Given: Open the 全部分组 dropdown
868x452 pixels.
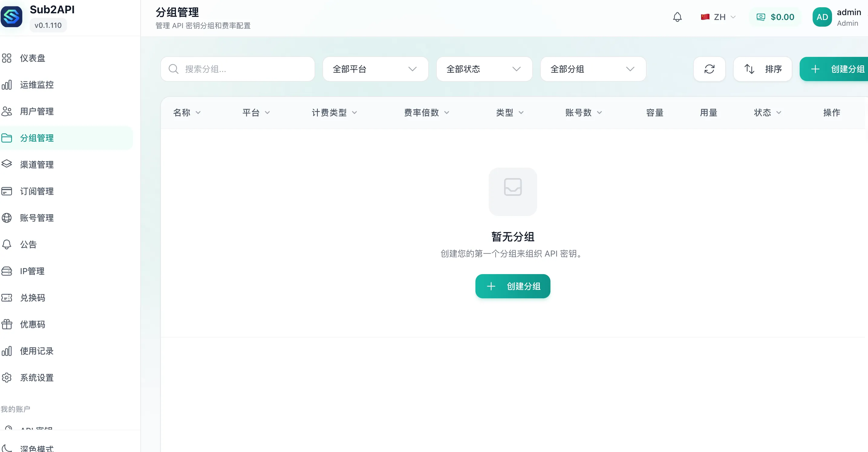Looking at the screenshot, I should pyautogui.click(x=593, y=69).
